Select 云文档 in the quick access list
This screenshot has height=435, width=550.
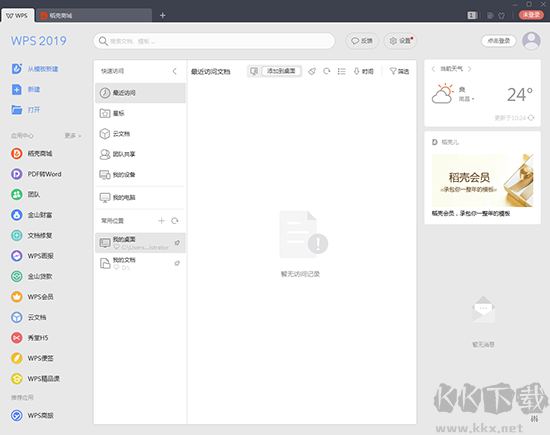[x=140, y=134]
